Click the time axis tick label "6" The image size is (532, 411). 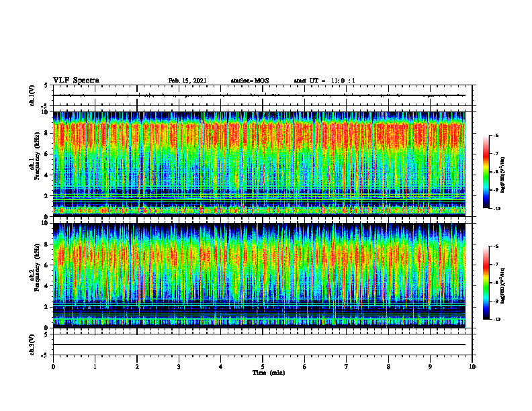(305, 367)
